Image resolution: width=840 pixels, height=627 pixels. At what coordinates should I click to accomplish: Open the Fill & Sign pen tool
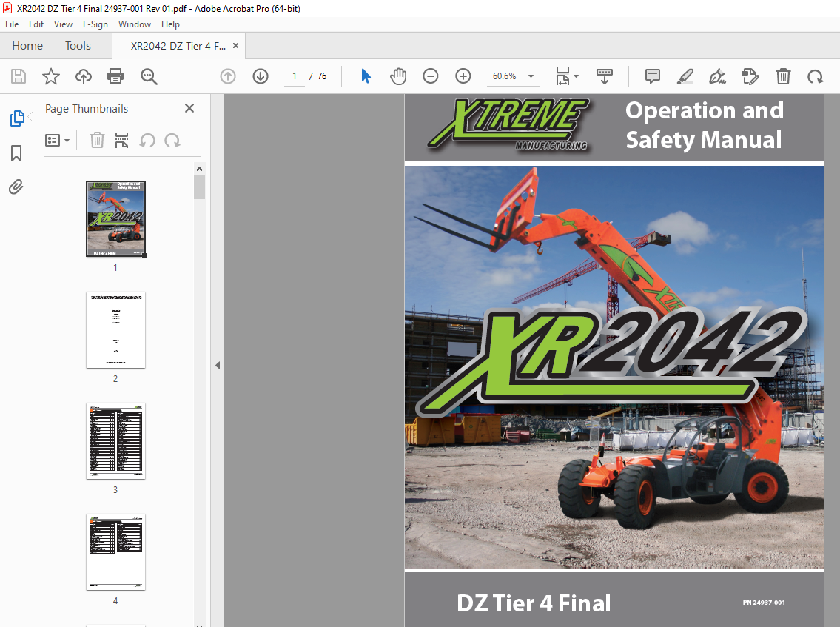point(717,76)
